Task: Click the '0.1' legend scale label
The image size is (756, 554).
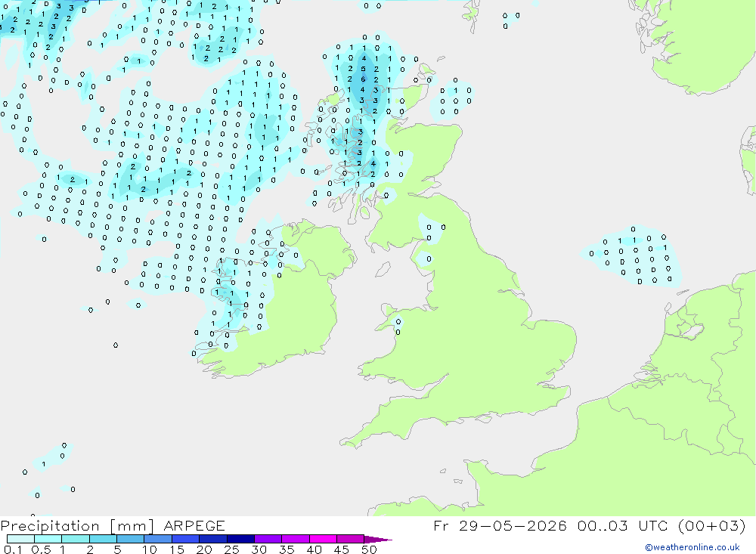Action: tap(13, 549)
